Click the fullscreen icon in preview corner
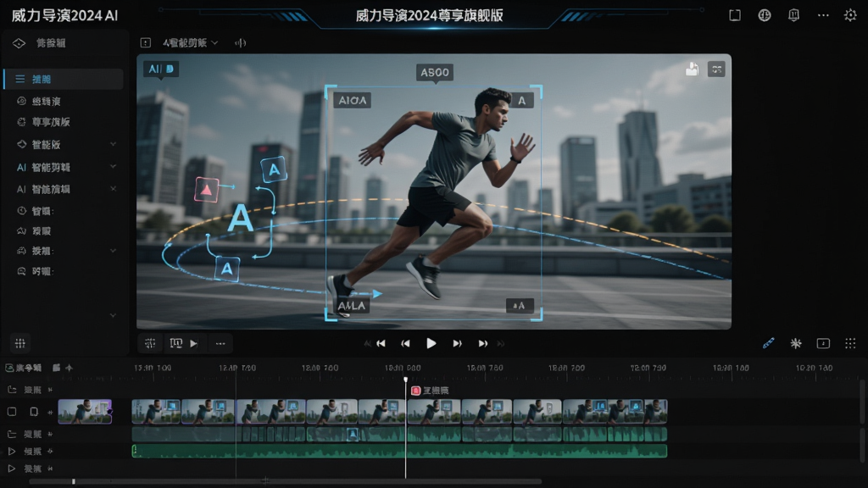This screenshot has height=488, width=868. click(716, 69)
